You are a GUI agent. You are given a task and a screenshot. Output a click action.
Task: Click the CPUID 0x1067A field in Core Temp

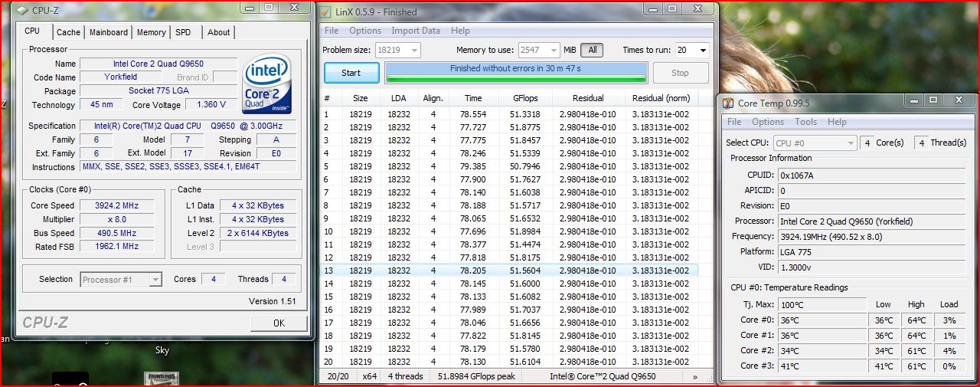[870, 175]
